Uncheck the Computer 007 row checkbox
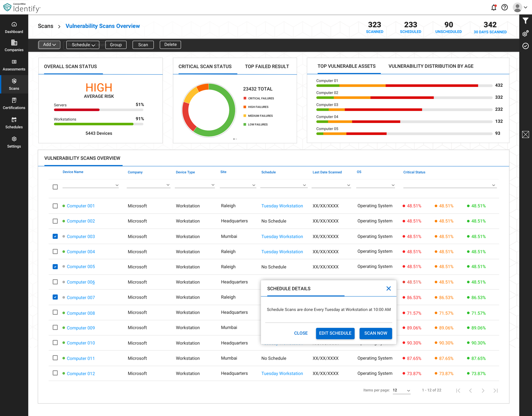This screenshot has width=532, height=416. coord(55,297)
